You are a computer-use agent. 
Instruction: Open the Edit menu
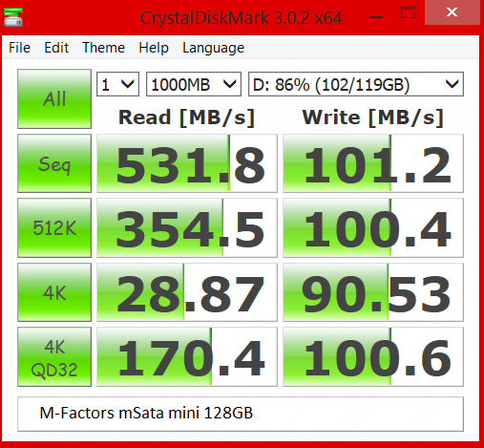click(x=56, y=48)
